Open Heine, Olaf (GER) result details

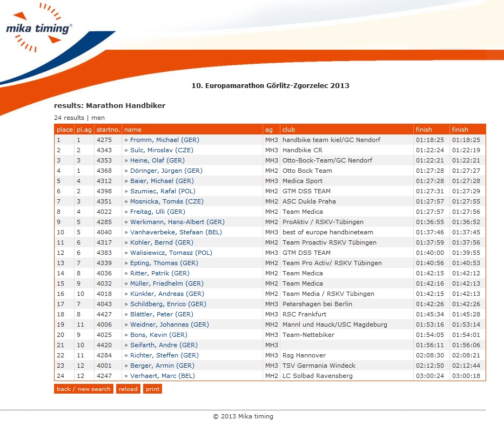tap(157, 160)
